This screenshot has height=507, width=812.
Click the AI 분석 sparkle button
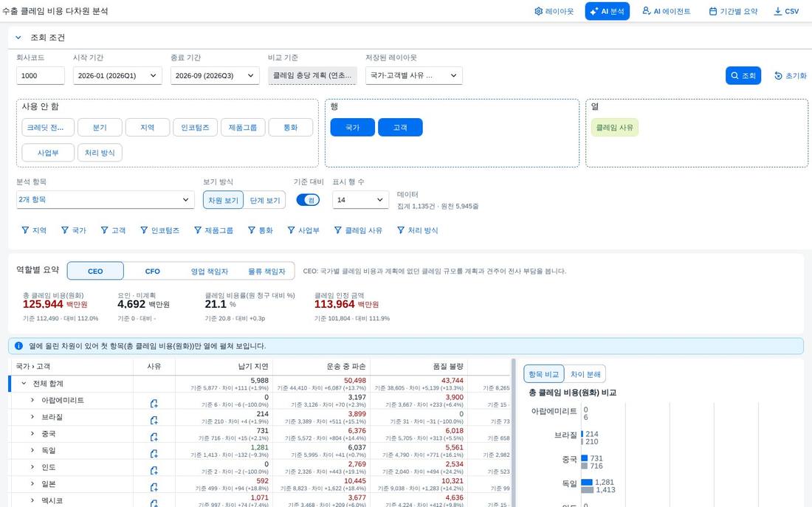(607, 11)
